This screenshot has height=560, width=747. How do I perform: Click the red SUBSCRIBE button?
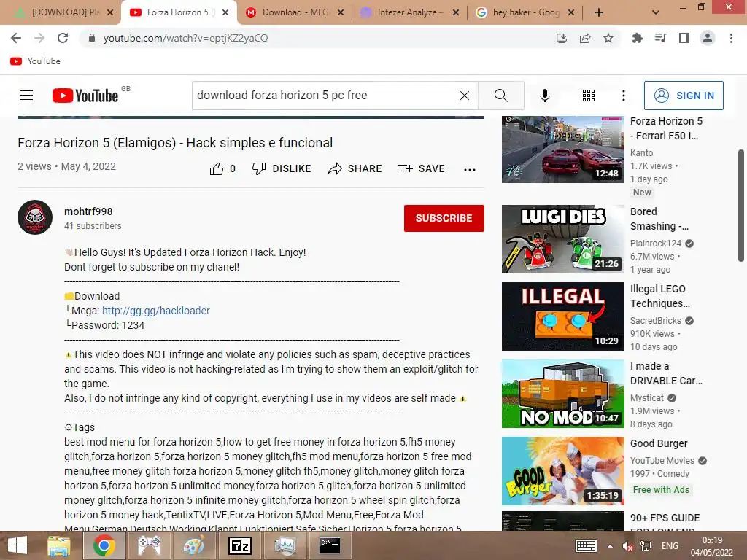444,218
